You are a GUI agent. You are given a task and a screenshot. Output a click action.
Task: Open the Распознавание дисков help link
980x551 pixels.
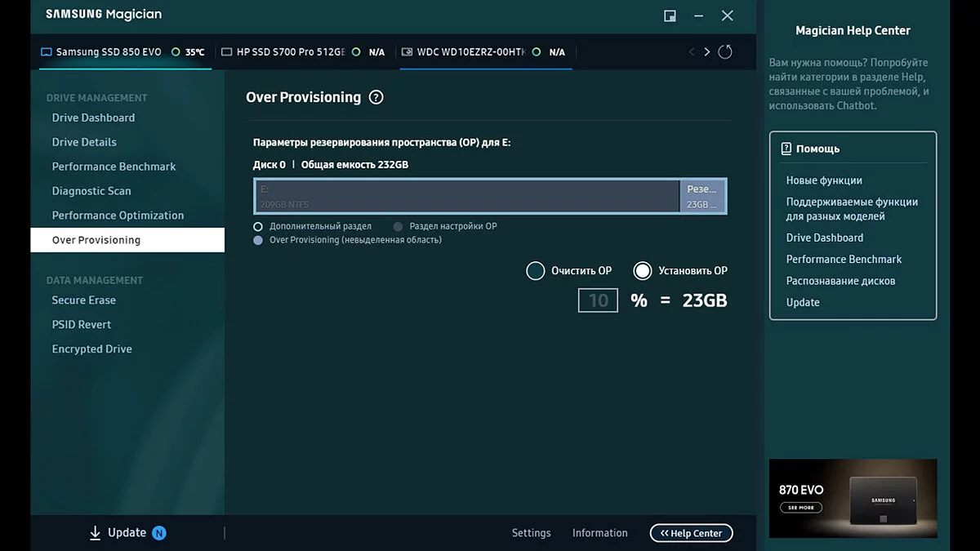click(841, 281)
